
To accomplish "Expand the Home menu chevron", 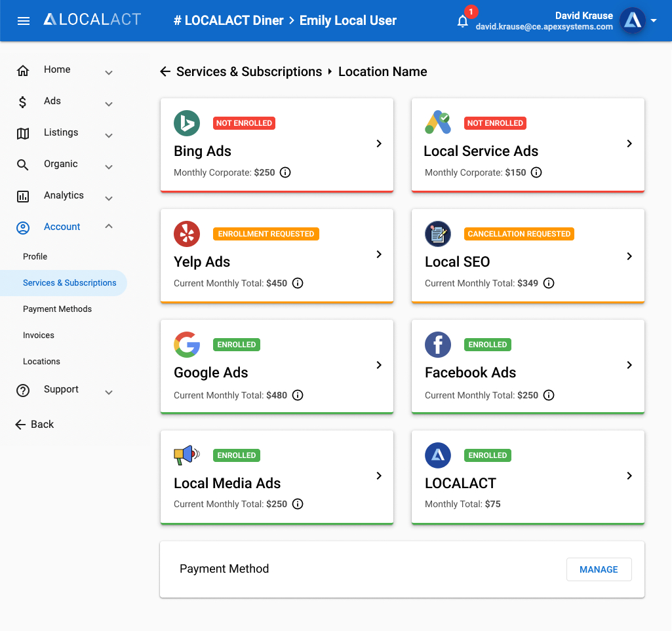I will point(109,73).
